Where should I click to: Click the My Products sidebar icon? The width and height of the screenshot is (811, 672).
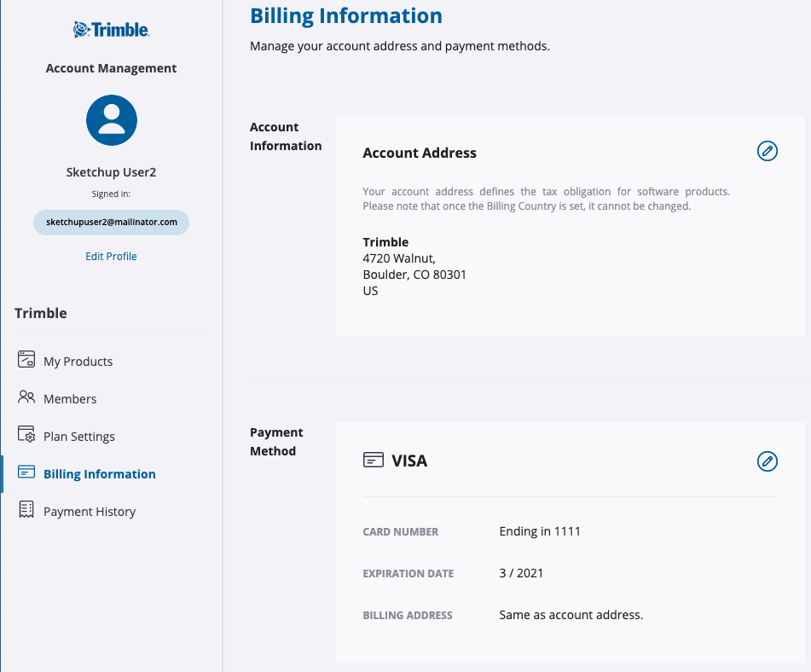(26, 359)
